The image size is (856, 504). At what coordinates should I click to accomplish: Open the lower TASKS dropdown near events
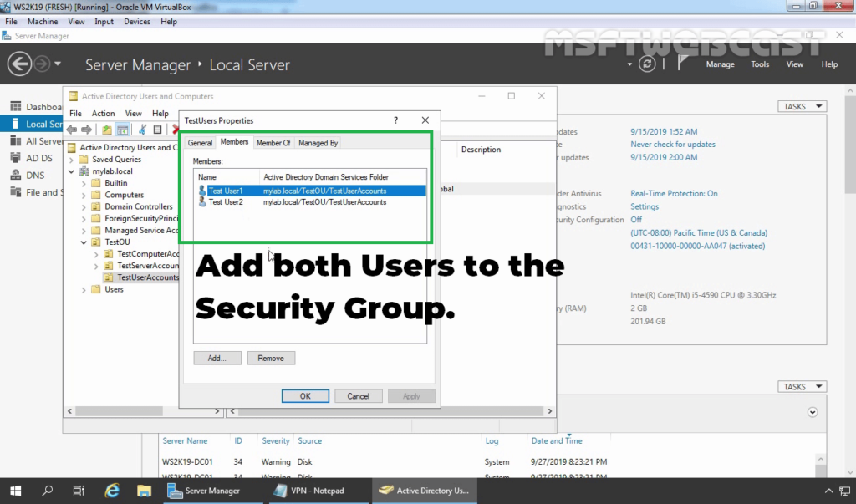click(802, 387)
